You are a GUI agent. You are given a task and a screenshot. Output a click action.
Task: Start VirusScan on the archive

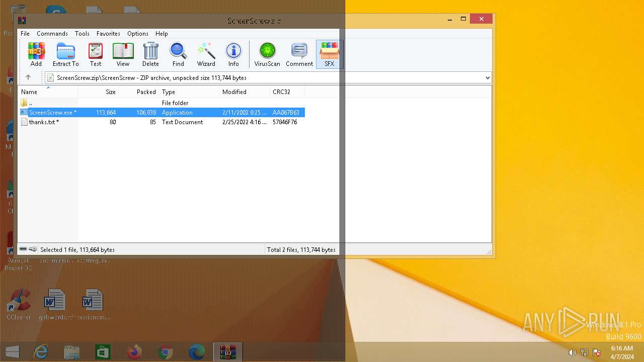267,54
